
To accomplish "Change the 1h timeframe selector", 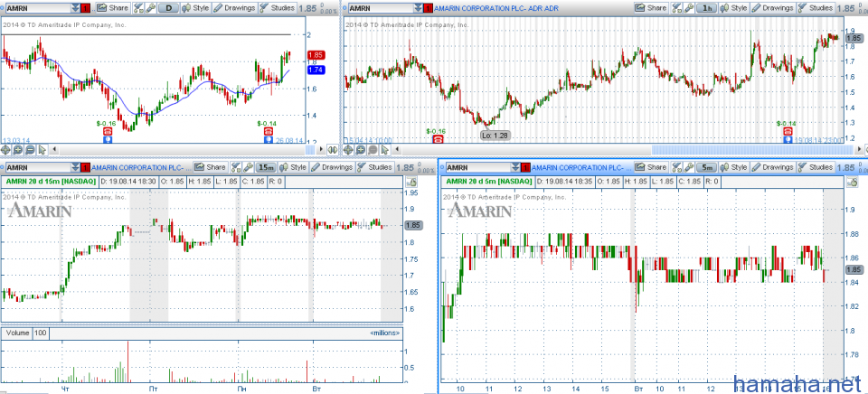I will (x=706, y=8).
